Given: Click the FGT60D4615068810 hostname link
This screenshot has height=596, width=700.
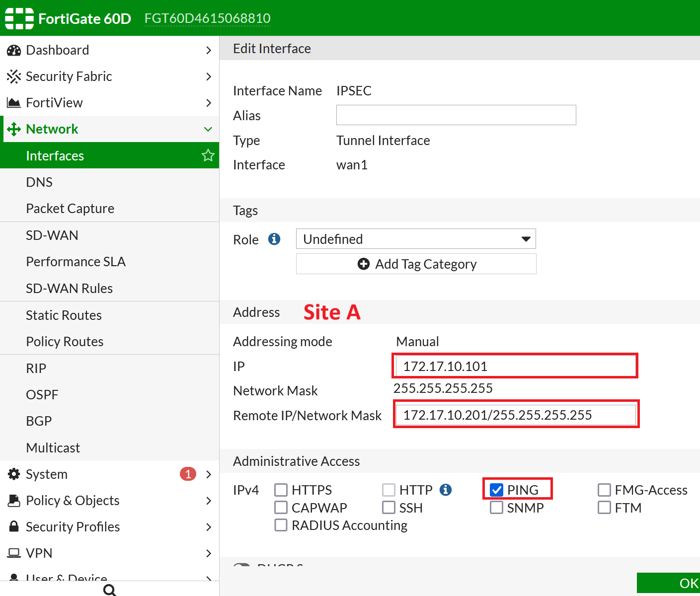Looking at the screenshot, I should [x=208, y=18].
